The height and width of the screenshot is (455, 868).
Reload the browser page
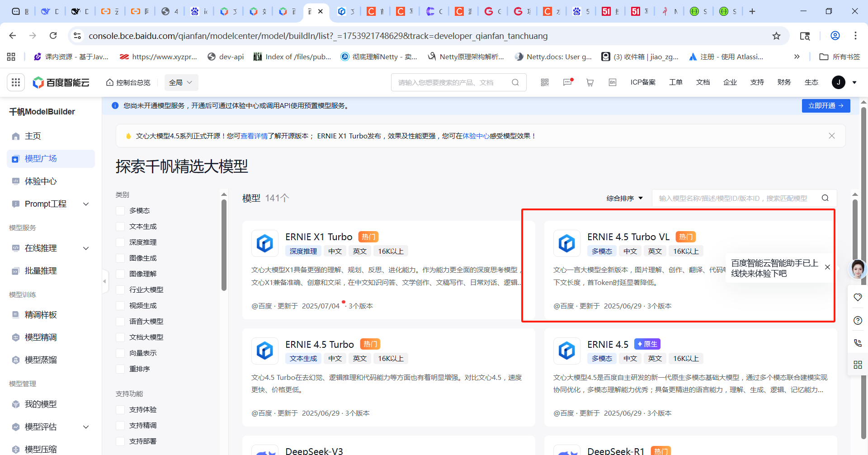click(x=53, y=36)
